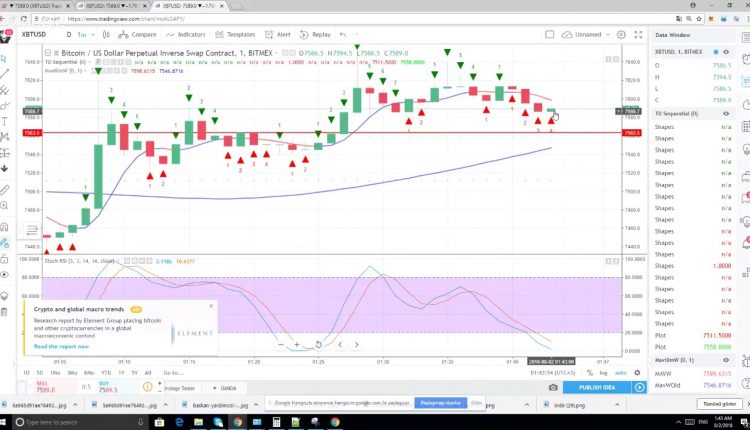The width and height of the screenshot is (750, 430).
Task: Enter fullscreen chart mode
Action: pyautogui.click(x=638, y=34)
